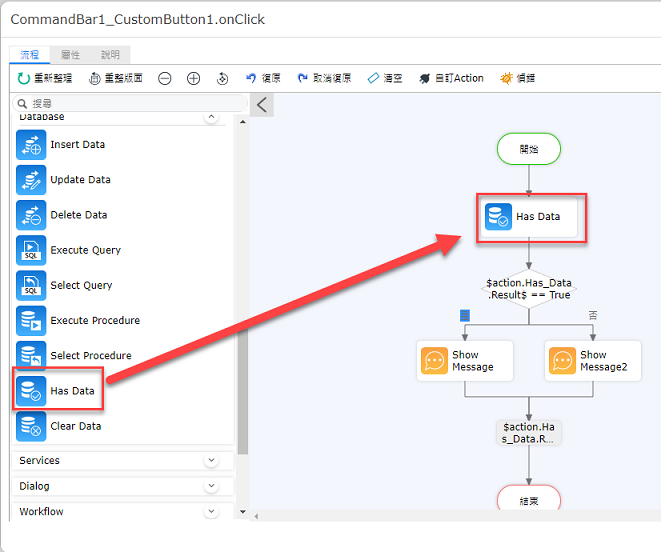This screenshot has width=661, height=552.
Task: Expand the Dialog category
Action: [211, 486]
